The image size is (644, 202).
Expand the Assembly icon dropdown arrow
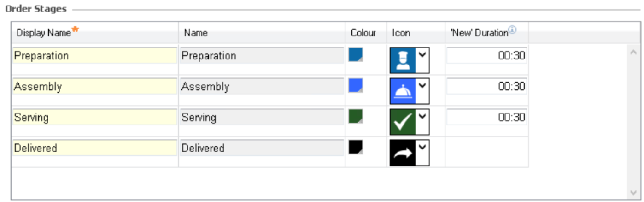click(422, 86)
